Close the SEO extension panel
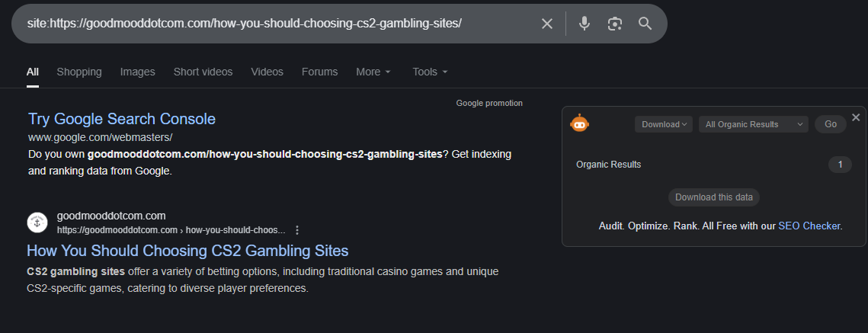This screenshot has height=333, width=868. (x=856, y=117)
